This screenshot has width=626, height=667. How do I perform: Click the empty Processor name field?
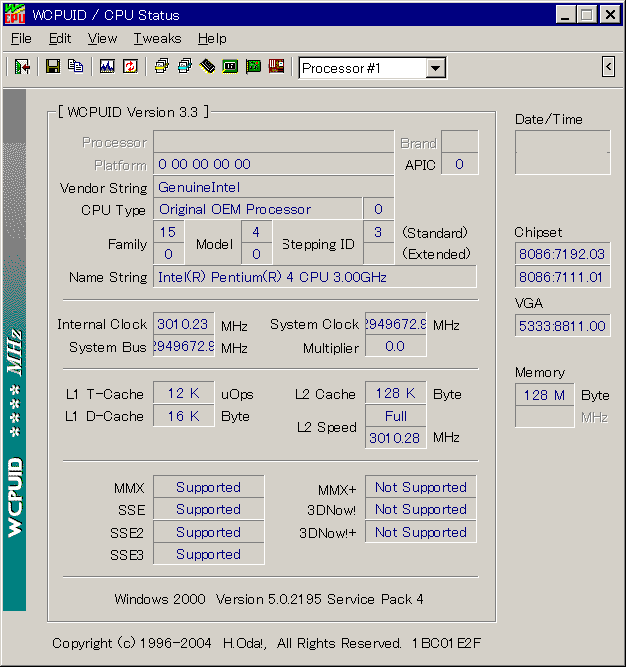[x=273, y=142]
